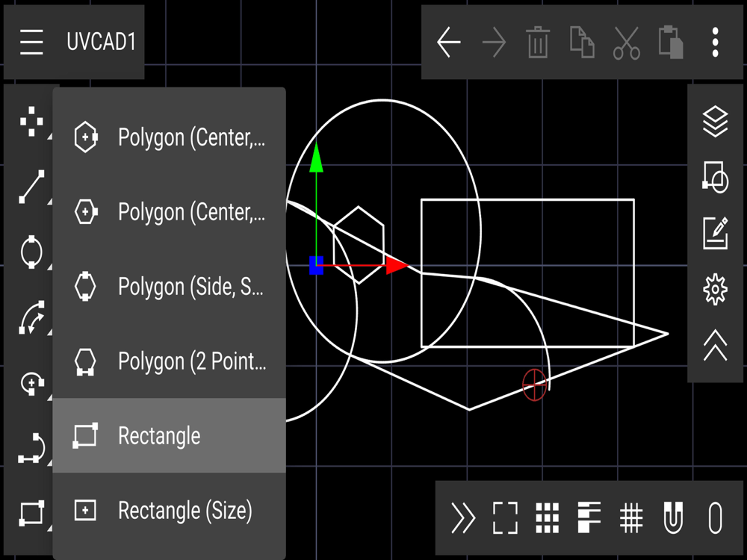Click the green Y-axis arrow head

click(316, 157)
